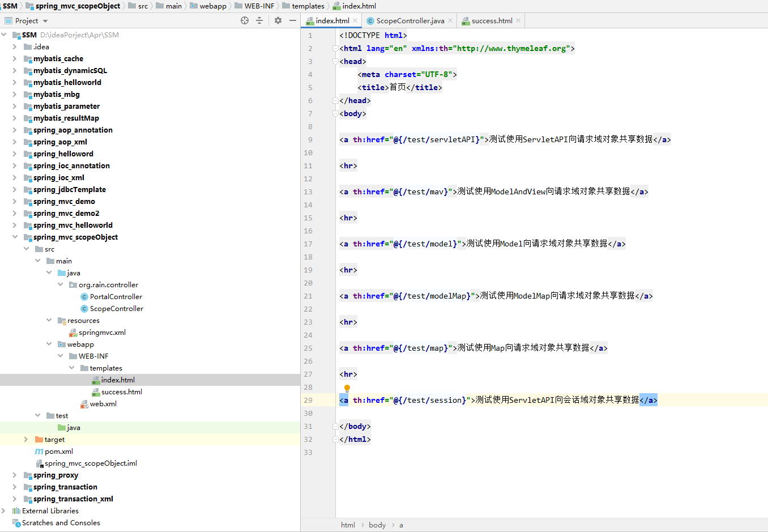The height and width of the screenshot is (532, 768).
Task: Expand External Libraries node
Action: 4,511
